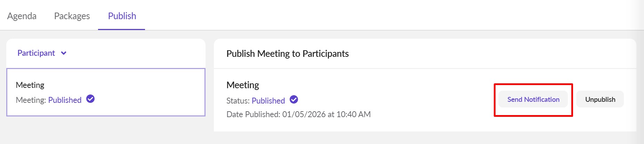Image resolution: width=644 pixels, height=144 pixels.
Task: Click the '10:40 AM' publish time
Action: (x=353, y=114)
